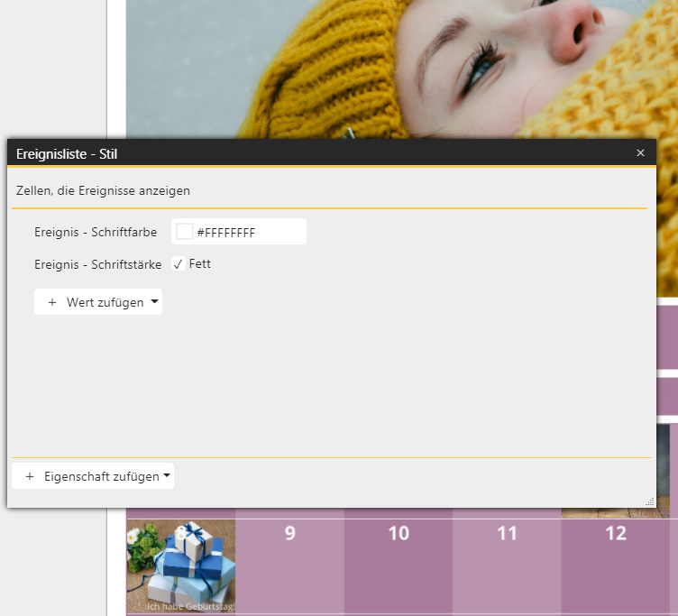Select calendar day 11 cell
Screen dimensions: 678x616
coord(507,565)
